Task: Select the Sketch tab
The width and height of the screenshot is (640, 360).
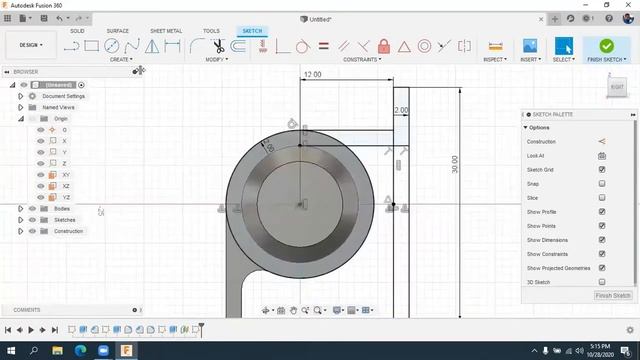Action: click(x=252, y=31)
